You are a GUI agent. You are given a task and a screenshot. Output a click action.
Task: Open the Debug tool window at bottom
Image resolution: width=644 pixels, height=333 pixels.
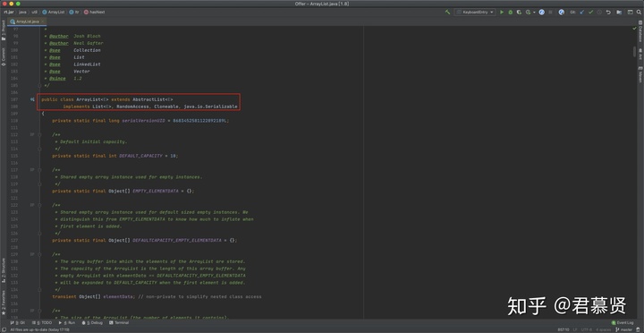click(92, 323)
